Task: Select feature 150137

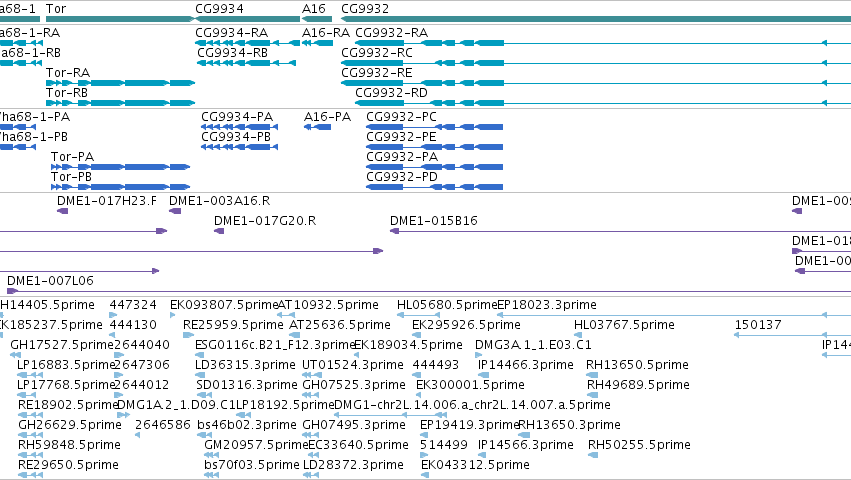Action: (758, 325)
